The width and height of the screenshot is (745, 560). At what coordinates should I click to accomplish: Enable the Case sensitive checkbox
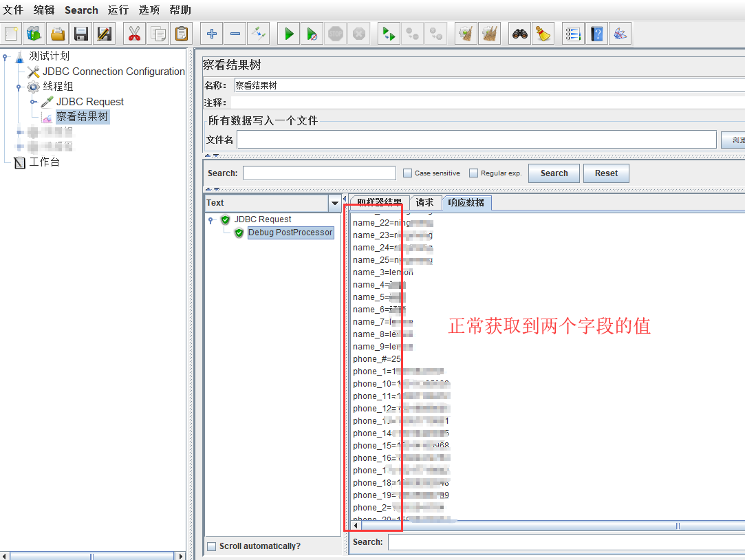coord(407,173)
